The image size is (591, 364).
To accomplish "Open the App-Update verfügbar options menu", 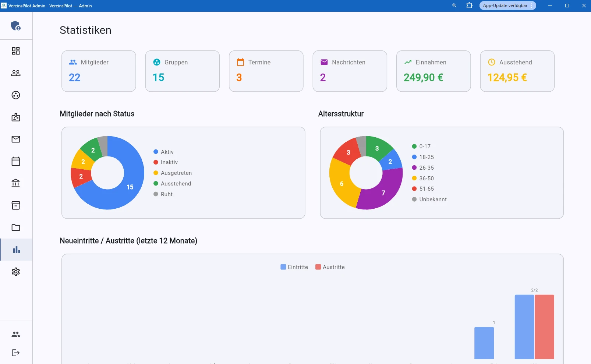I will click(531, 6).
